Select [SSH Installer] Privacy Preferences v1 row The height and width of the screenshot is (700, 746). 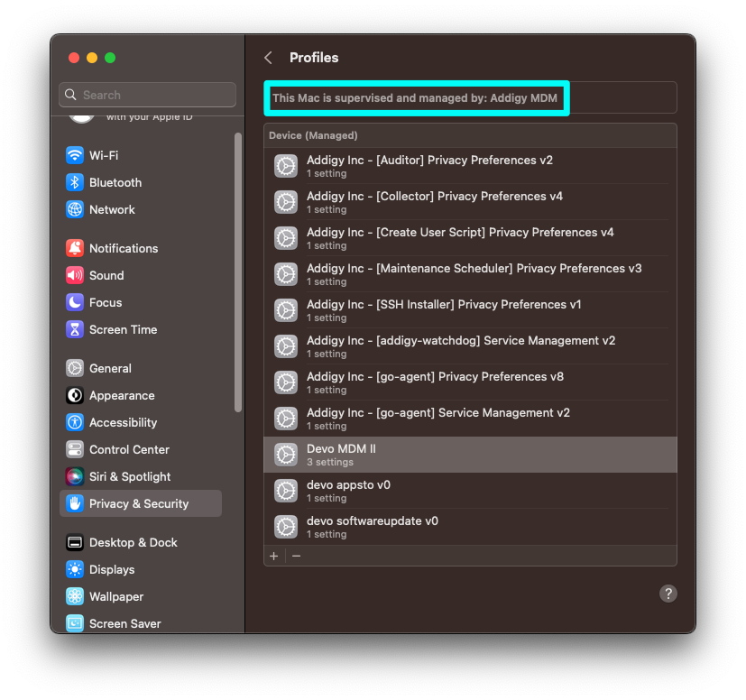470,310
